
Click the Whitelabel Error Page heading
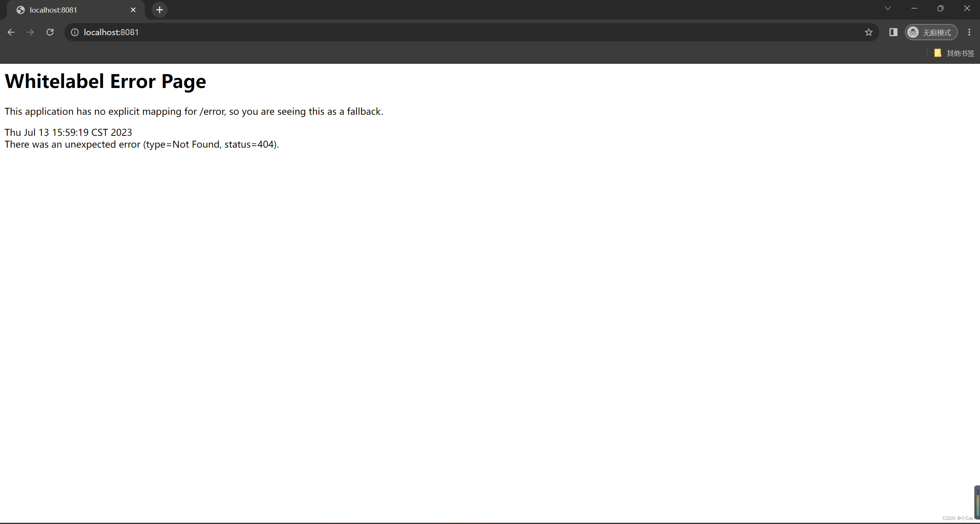pos(106,81)
